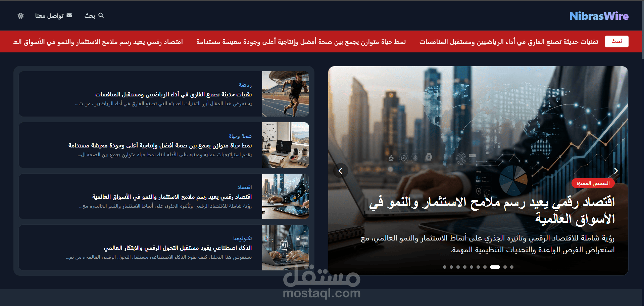Select the اقتصاد category label
This screenshot has width=644, height=306.
(245, 187)
